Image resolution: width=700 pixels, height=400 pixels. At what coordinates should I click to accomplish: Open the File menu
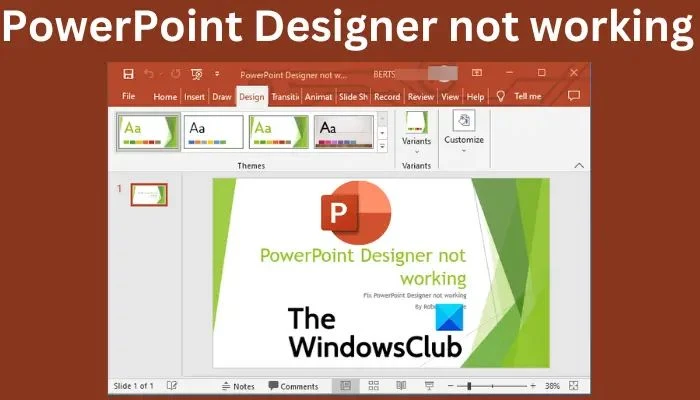128,97
